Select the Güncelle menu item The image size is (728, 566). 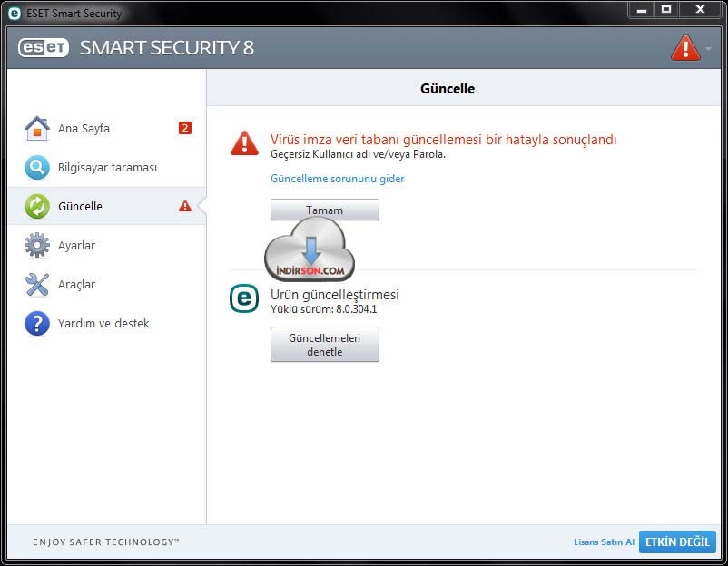(x=107, y=206)
